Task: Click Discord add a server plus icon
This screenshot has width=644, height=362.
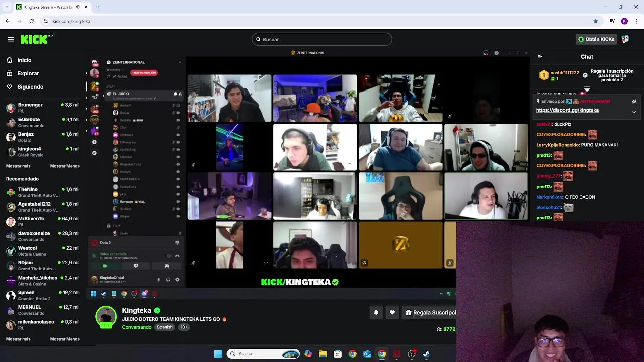Action: pyautogui.click(x=94, y=142)
